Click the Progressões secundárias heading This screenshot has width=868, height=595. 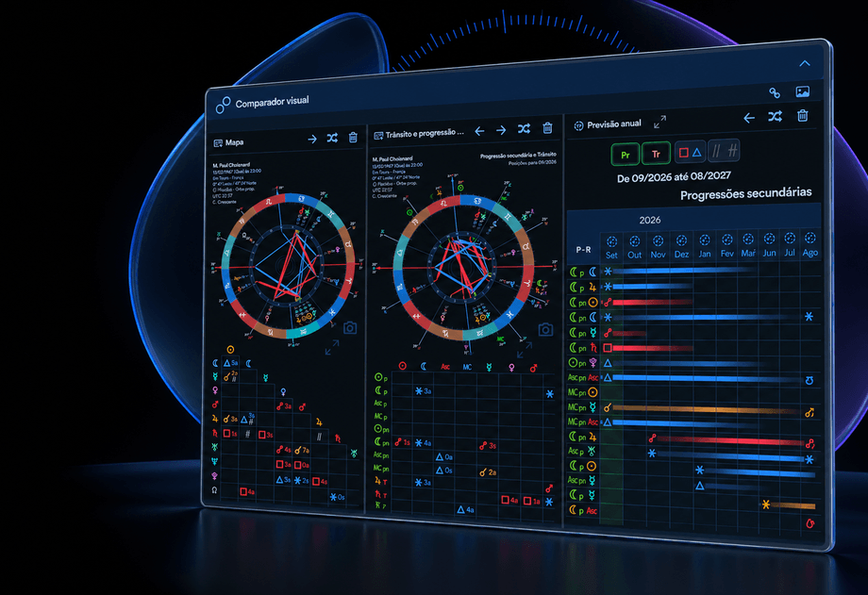745,193
